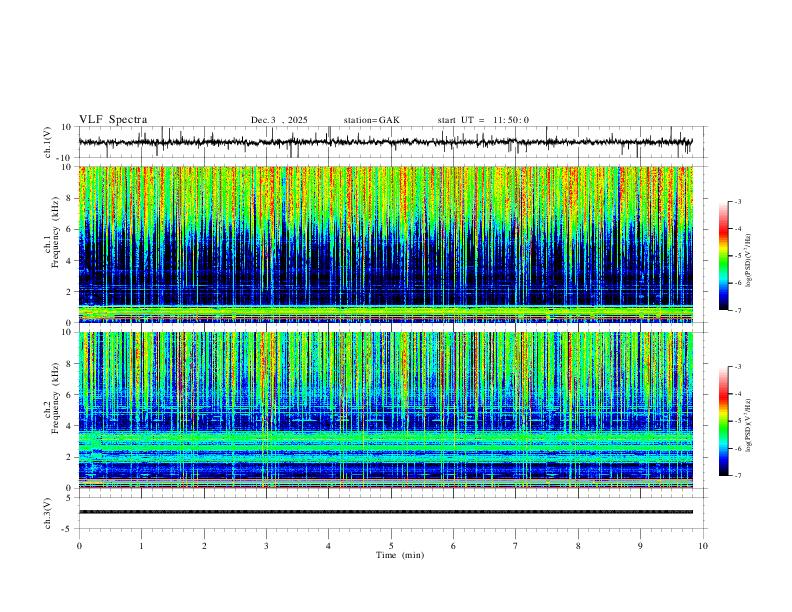Click the "-4" label on ch.1 colorbar

pyautogui.click(x=737, y=229)
